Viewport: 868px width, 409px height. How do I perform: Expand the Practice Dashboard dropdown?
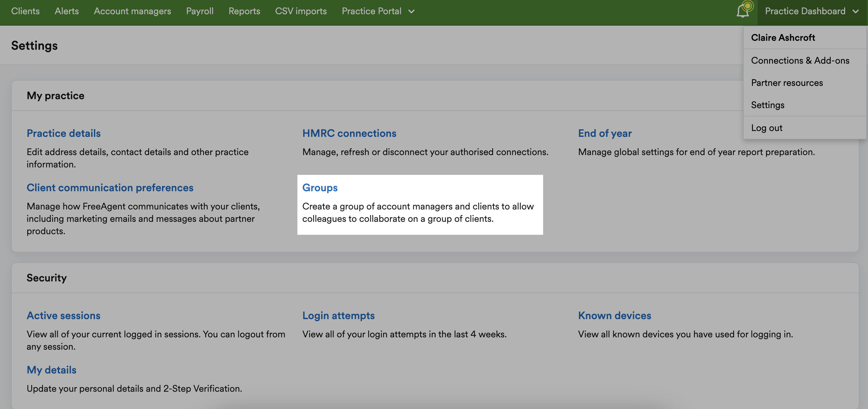pyautogui.click(x=805, y=11)
